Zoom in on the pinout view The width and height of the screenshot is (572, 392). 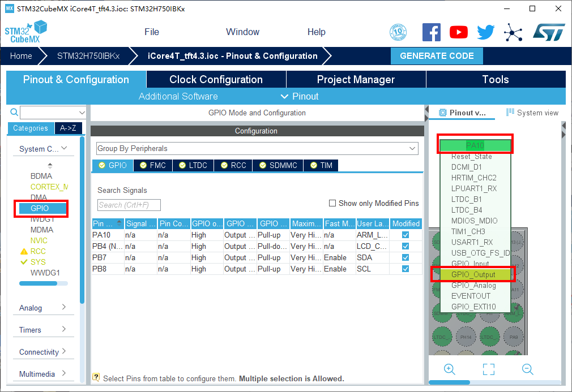coord(450,369)
